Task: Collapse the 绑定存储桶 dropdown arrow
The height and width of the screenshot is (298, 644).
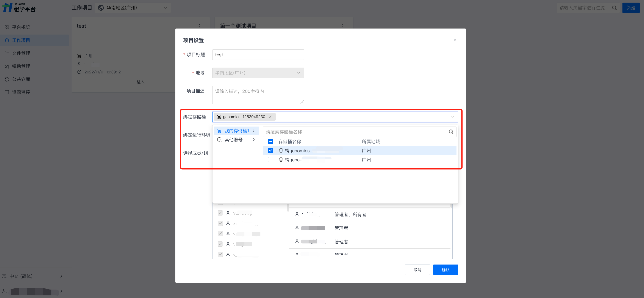Action: (x=452, y=117)
